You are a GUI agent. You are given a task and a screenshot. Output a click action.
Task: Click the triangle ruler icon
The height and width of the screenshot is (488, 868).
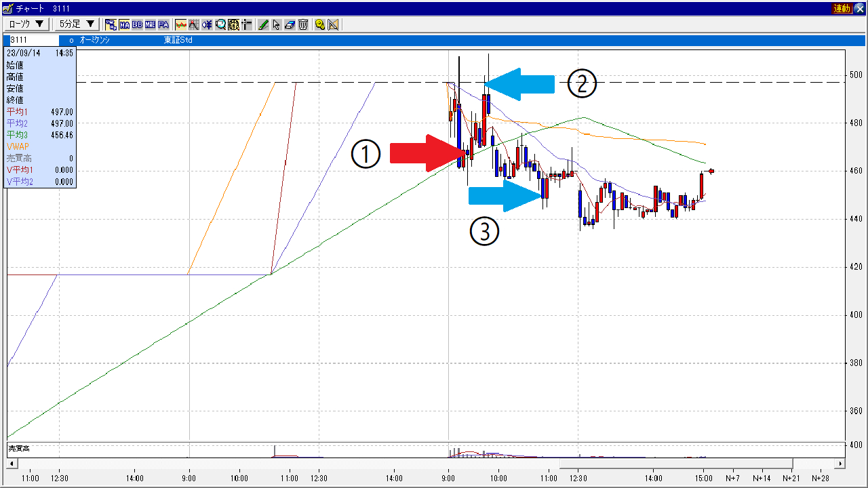tap(333, 24)
